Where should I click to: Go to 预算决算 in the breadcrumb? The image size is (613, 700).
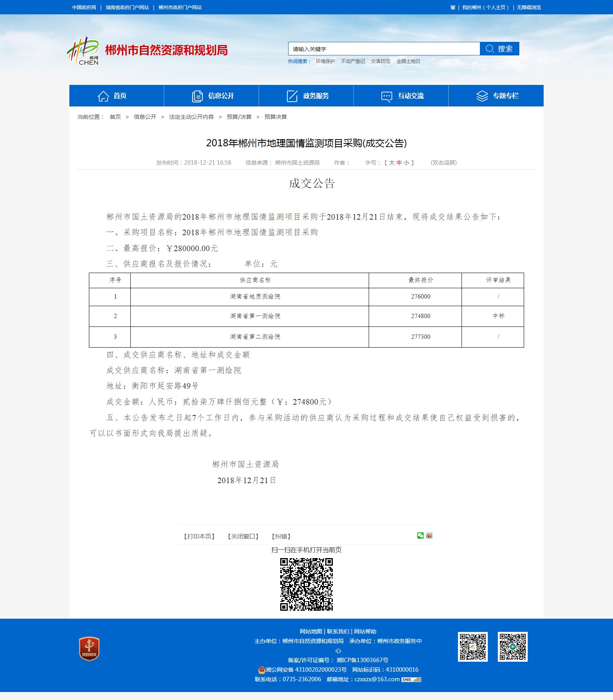coord(276,117)
